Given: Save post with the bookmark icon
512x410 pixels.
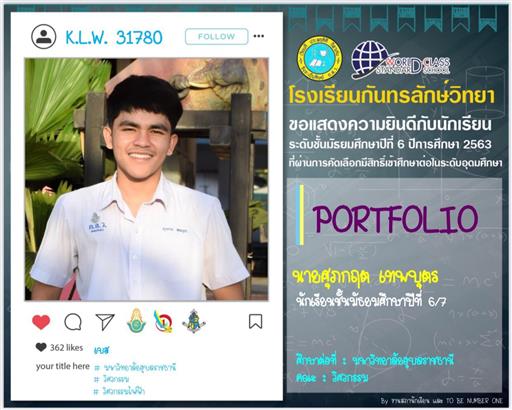Looking at the screenshot, I should (x=255, y=321).
